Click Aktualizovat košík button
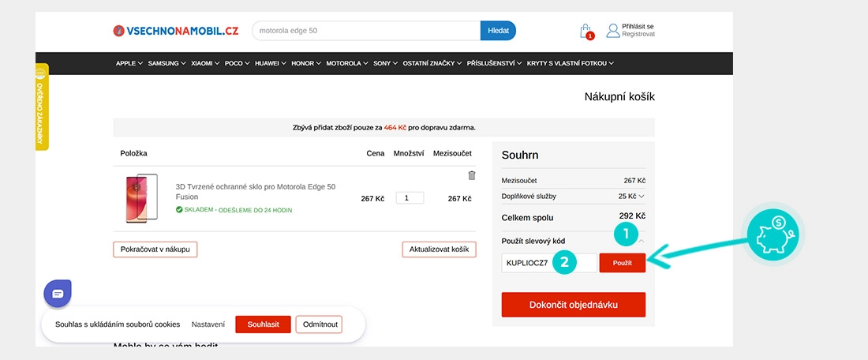The image size is (868, 360). (439, 249)
